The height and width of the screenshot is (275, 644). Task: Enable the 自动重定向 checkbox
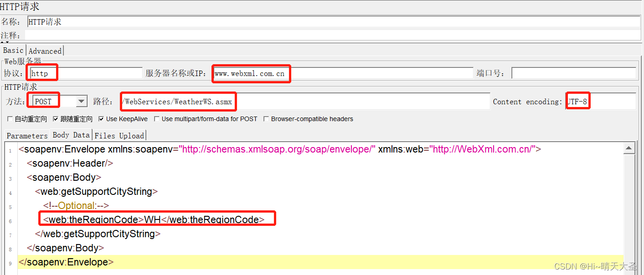(10, 119)
